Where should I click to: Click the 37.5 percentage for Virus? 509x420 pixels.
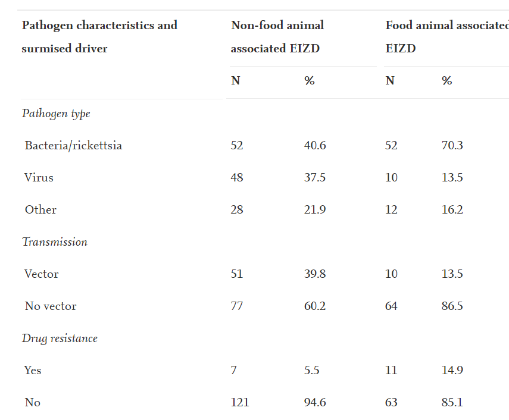(x=314, y=177)
